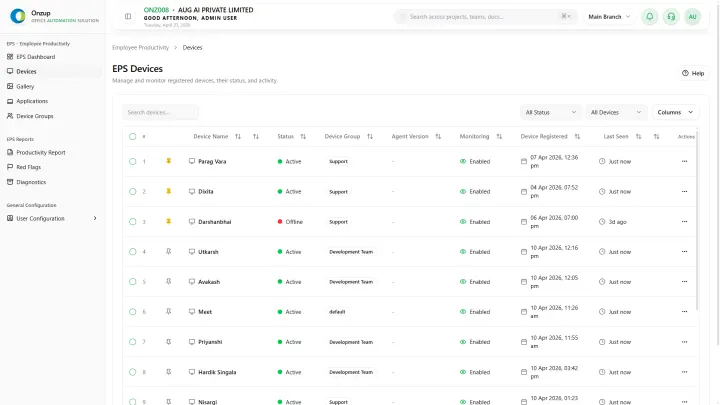Open the All Status filter dropdown

[551, 112]
